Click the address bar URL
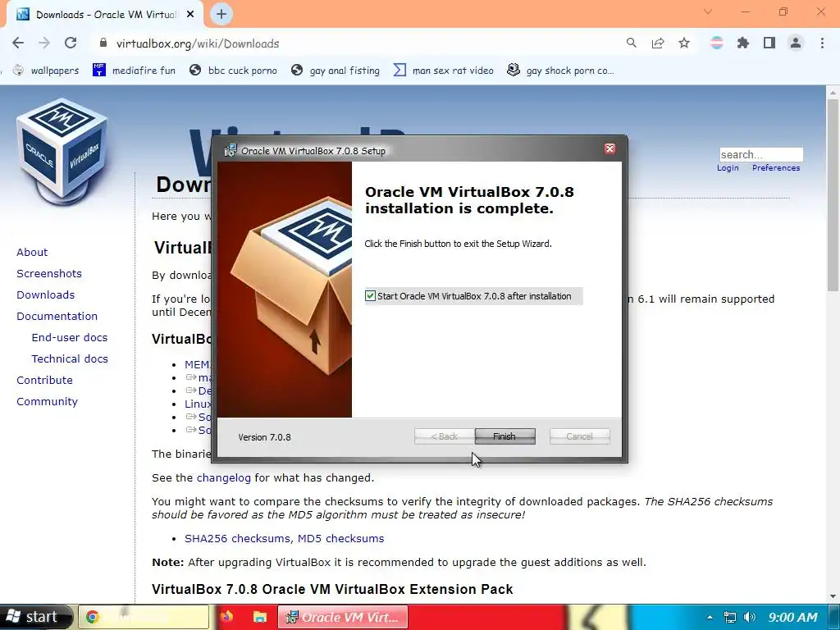This screenshot has width=840, height=630. coord(198,43)
